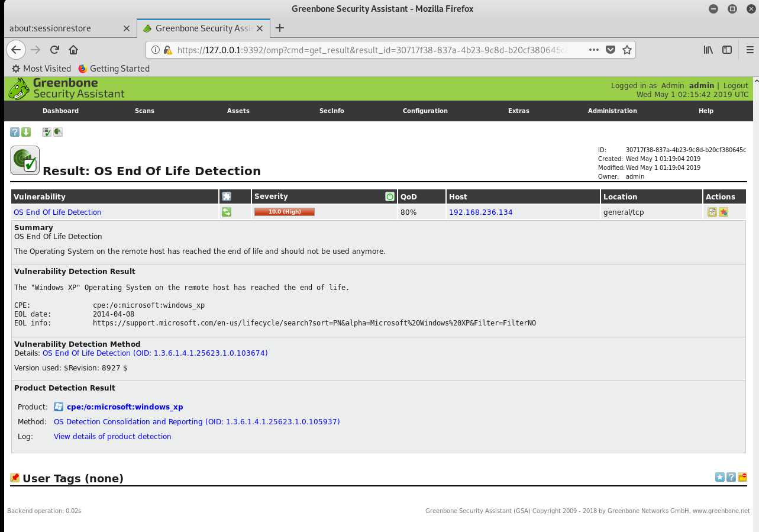Close the about:sessionrestore tab
The height and width of the screenshot is (532, 759).
126,28
